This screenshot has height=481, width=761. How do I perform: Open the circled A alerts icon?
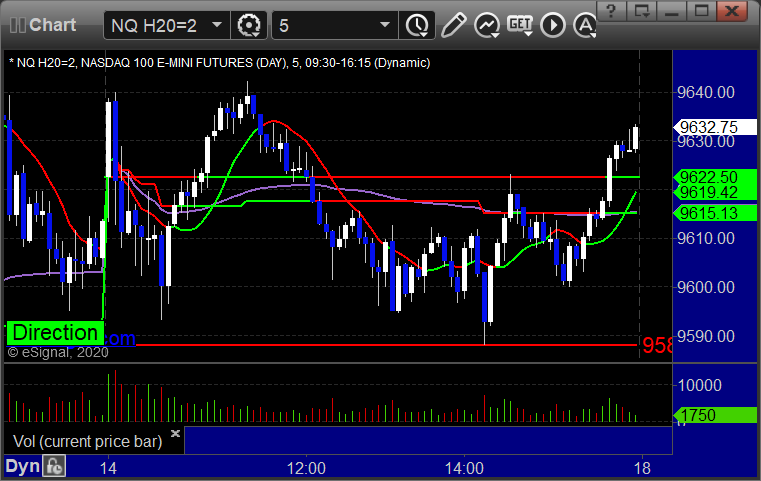(585, 25)
